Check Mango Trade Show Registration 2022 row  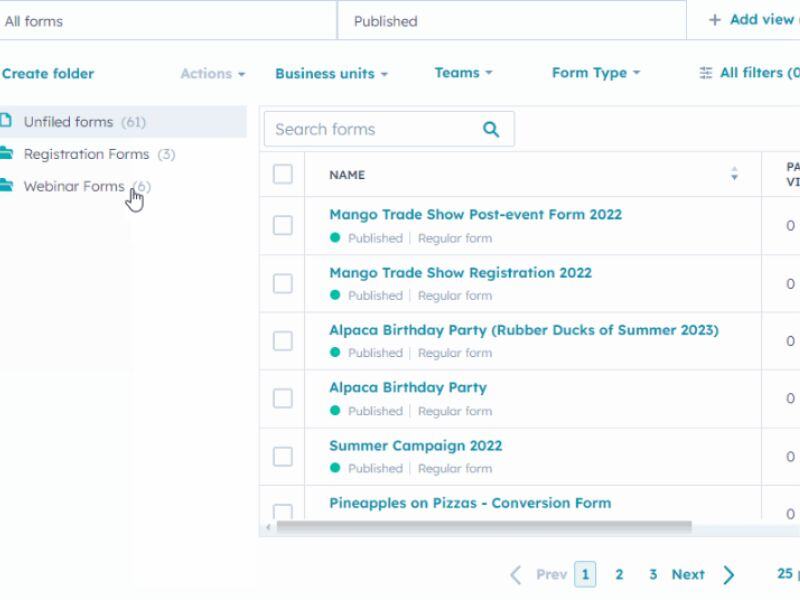coord(283,283)
